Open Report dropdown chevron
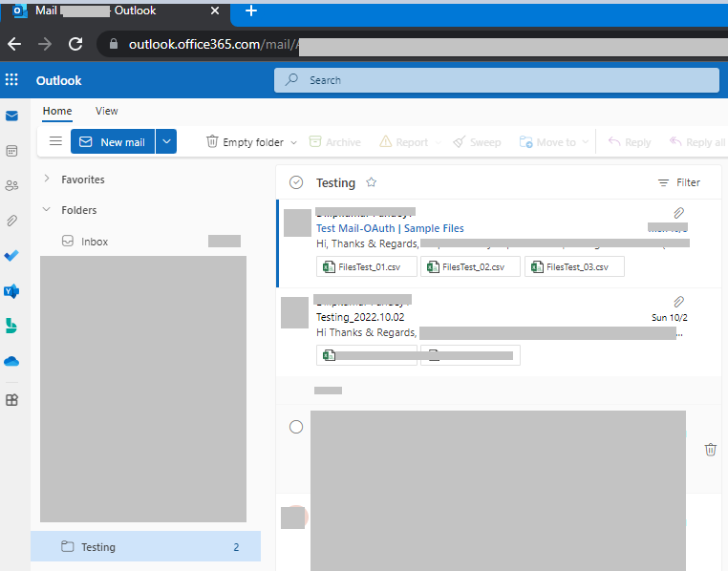 pyautogui.click(x=438, y=142)
